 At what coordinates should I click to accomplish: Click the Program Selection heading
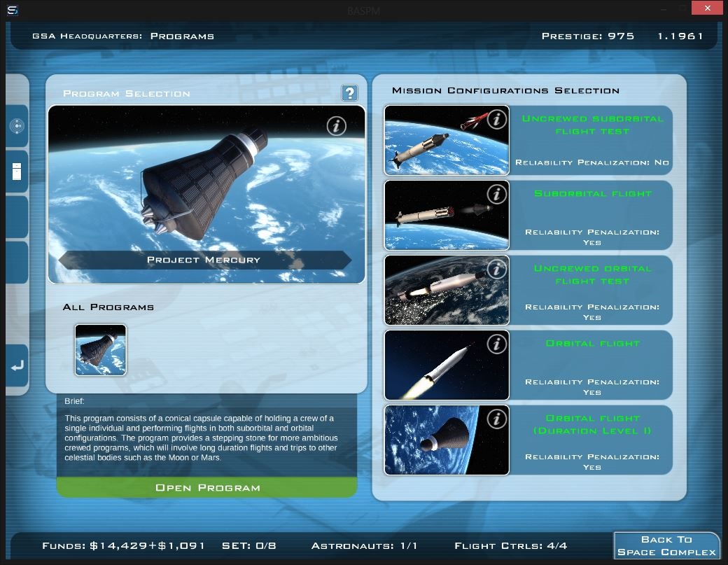(x=126, y=94)
